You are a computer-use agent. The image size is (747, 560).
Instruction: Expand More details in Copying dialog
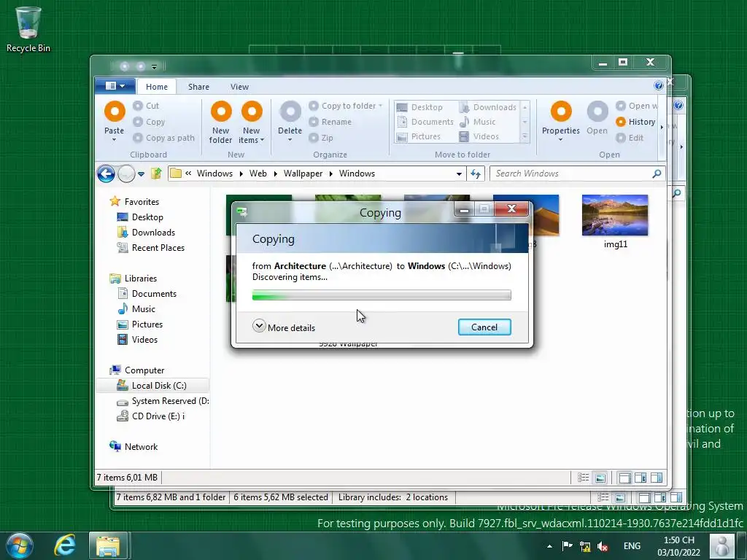[x=284, y=327]
